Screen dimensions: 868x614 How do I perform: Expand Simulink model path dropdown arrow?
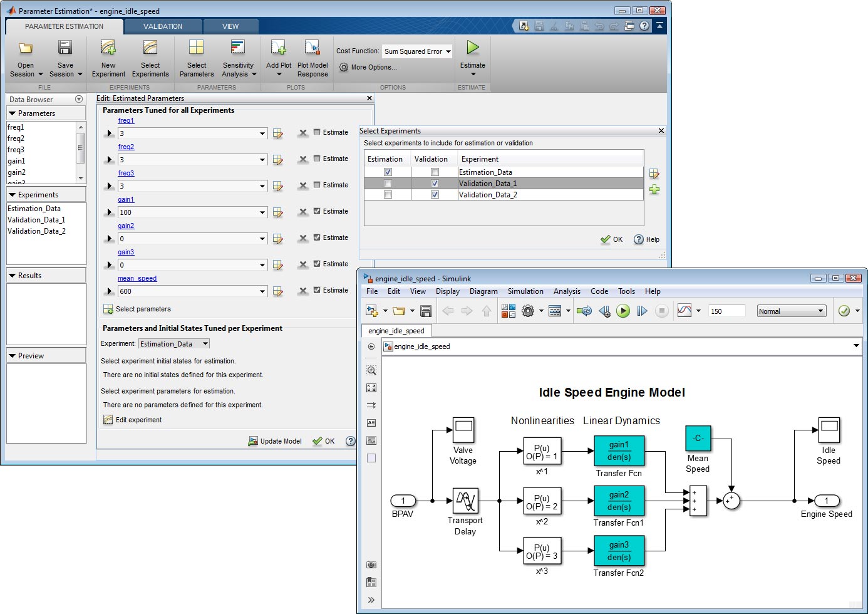point(856,346)
